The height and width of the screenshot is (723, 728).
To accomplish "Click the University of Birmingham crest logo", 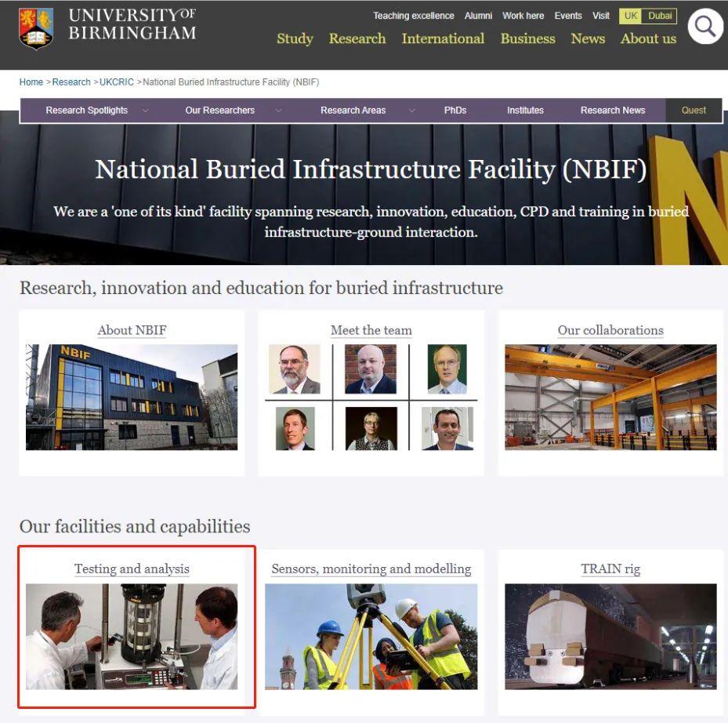I will point(36,29).
